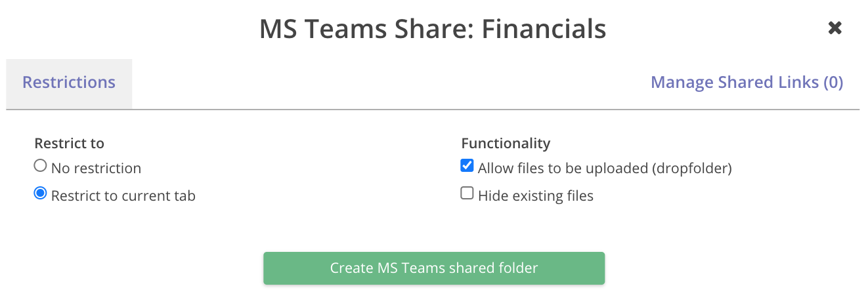
Task: Click the dialog title "MS Teams Share"
Action: pos(366,30)
